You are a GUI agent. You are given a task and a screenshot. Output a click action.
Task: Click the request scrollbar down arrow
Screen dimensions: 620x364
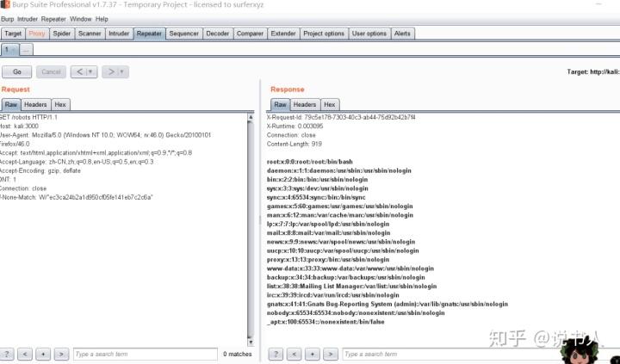(x=251, y=342)
